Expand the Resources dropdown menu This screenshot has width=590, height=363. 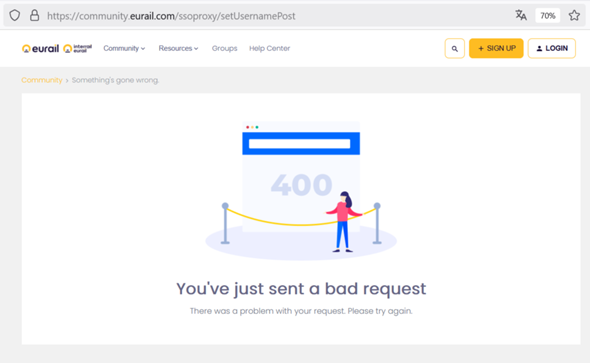178,49
